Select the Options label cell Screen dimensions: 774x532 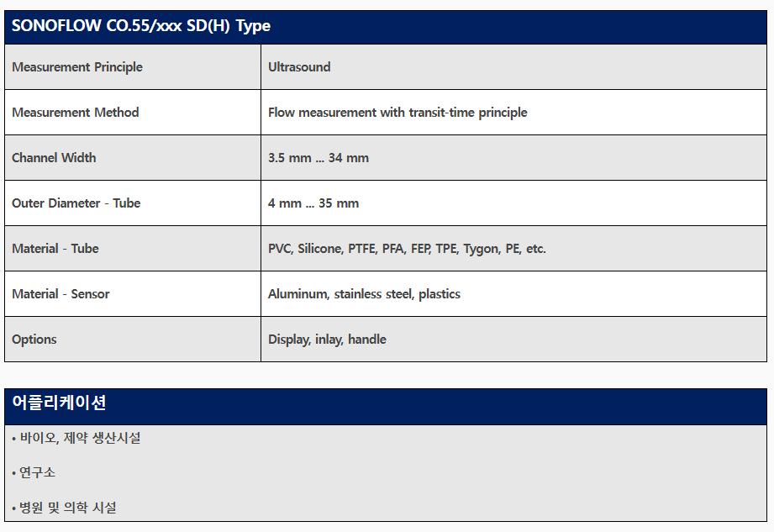pyautogui.click(x=34, y=340)
